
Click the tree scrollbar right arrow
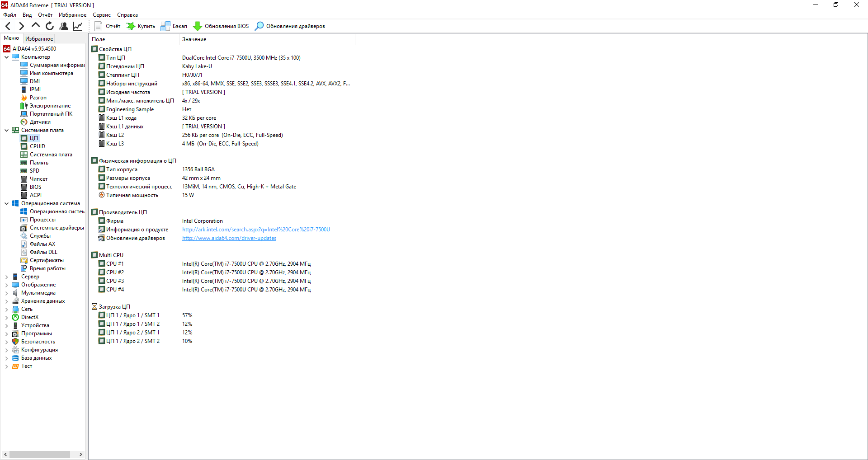(80, 454)
